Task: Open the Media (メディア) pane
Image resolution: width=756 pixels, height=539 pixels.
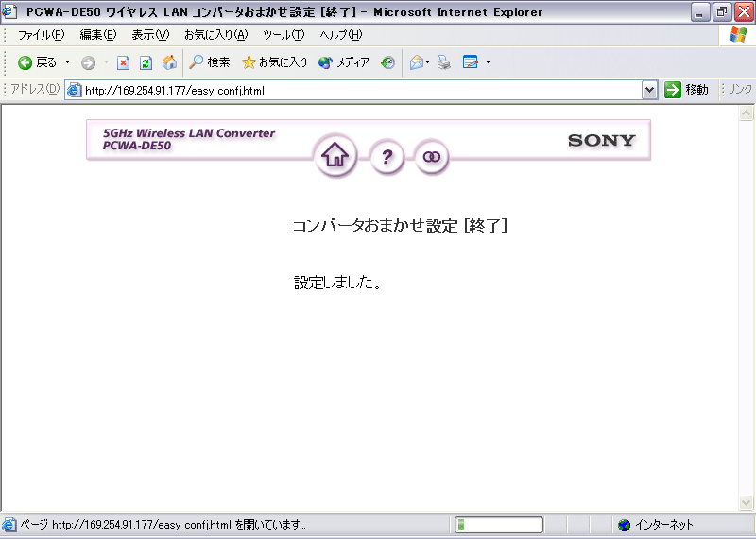Action: coord(344,62)
